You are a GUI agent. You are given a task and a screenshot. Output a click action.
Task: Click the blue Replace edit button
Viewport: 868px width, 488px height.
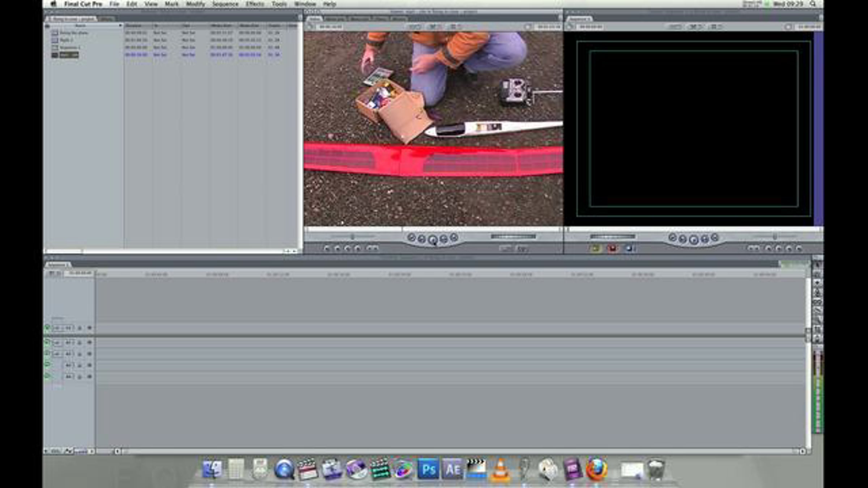coord(629,248)
